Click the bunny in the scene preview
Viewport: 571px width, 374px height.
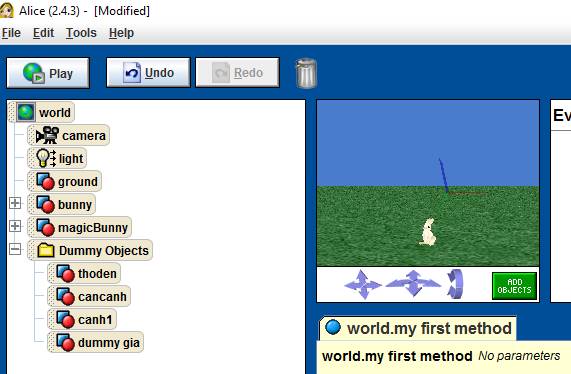click(428, 232)
